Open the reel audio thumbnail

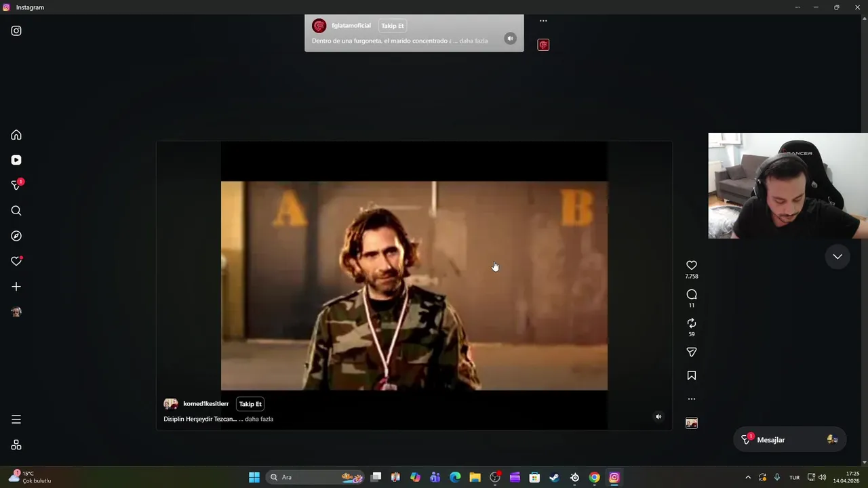pyautogui.click(x=692, y=423)
